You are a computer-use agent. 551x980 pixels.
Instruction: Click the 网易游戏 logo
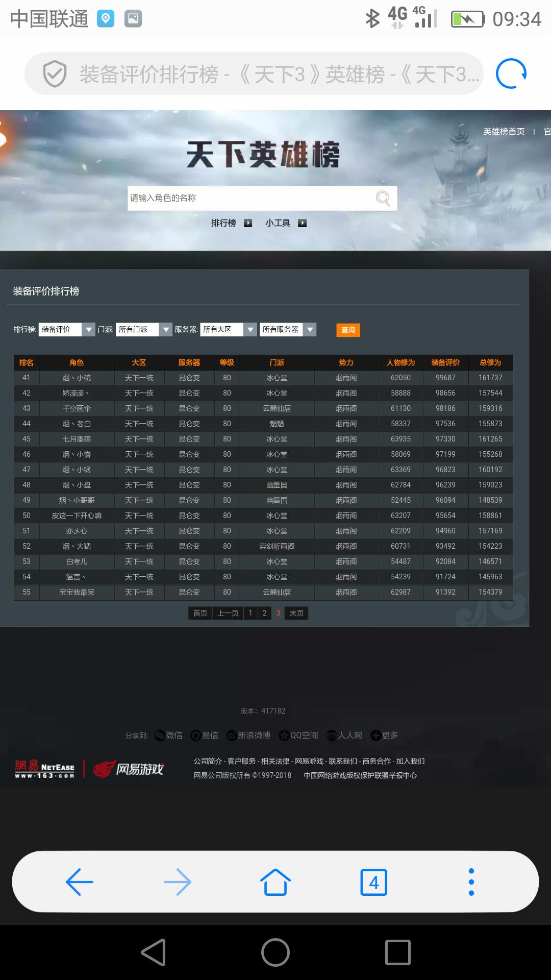coord(128,769)
